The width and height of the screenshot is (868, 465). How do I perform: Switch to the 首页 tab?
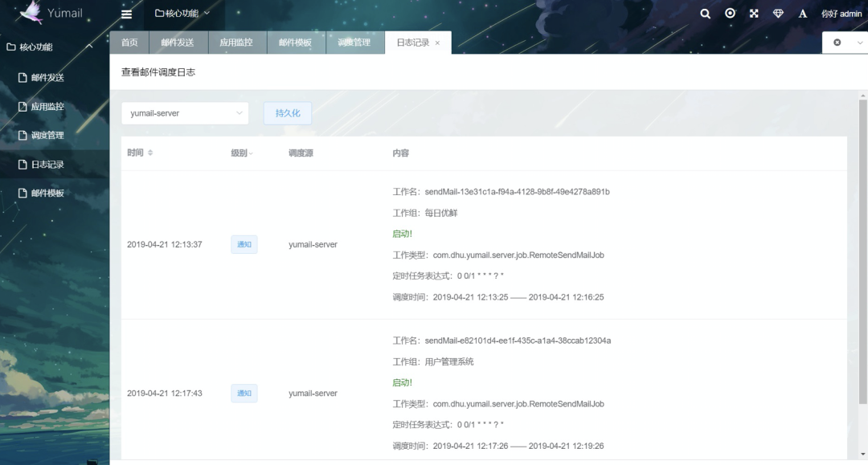tap(129, 43)
